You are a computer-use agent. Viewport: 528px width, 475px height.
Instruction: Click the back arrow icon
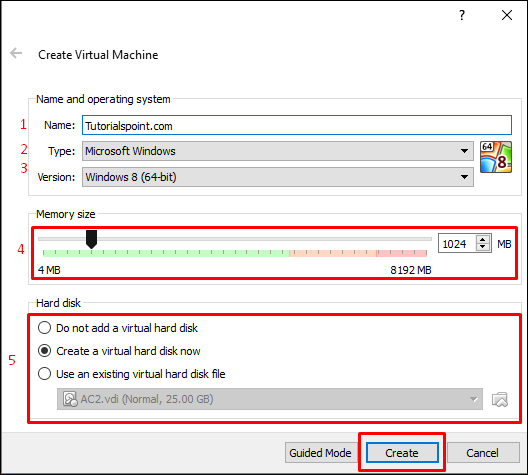click(x=16, y=53)
